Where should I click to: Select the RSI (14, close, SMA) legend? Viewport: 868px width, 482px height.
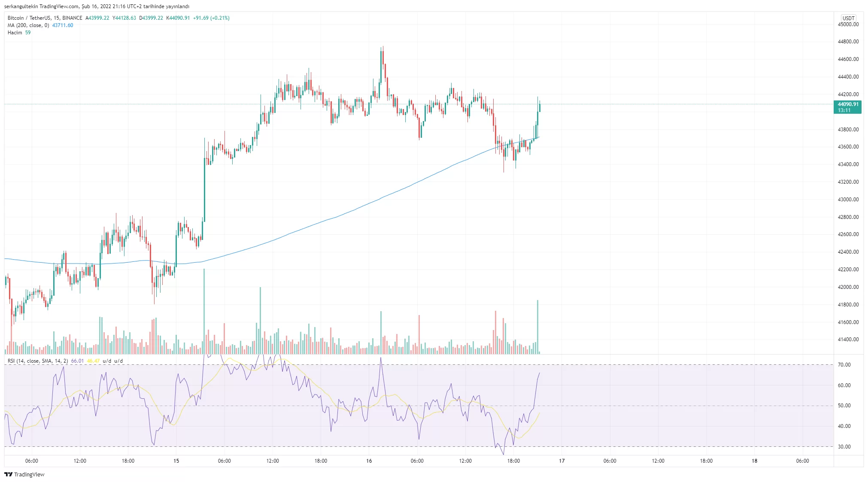point(37,361)
